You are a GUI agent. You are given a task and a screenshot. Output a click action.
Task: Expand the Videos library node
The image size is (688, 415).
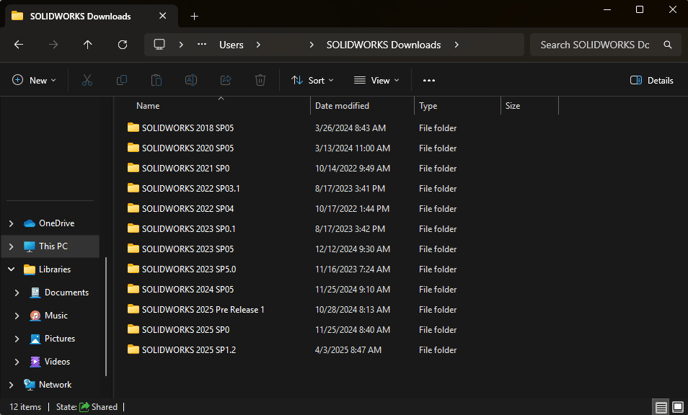click(x=17, y=362)
